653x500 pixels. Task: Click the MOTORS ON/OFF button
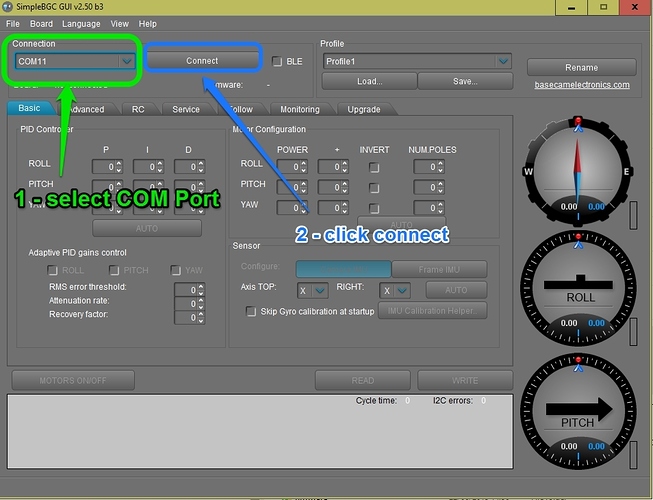(73, 381)
